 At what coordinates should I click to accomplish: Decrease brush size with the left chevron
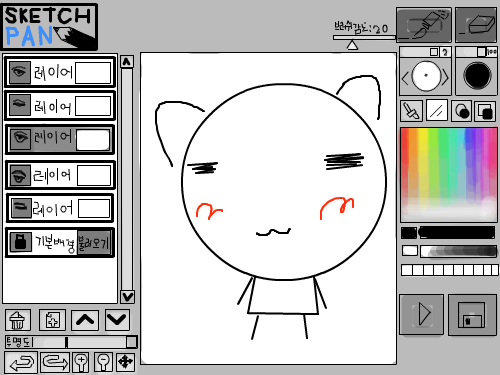405,78
